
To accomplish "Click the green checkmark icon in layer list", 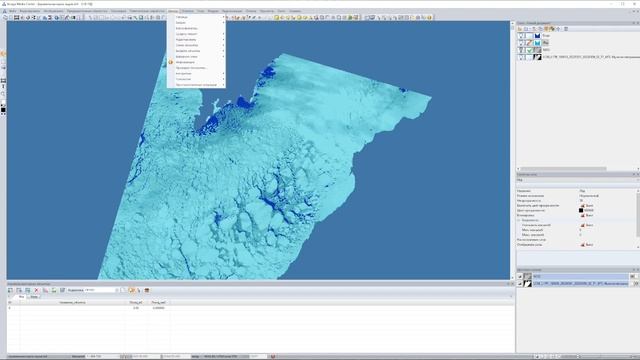I will [x=529, y=50].
